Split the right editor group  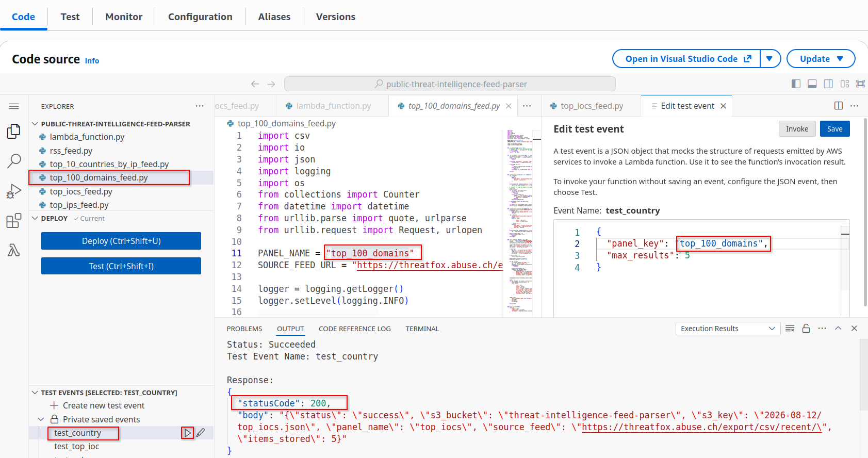pyautogui.click(x=839, y=106)
